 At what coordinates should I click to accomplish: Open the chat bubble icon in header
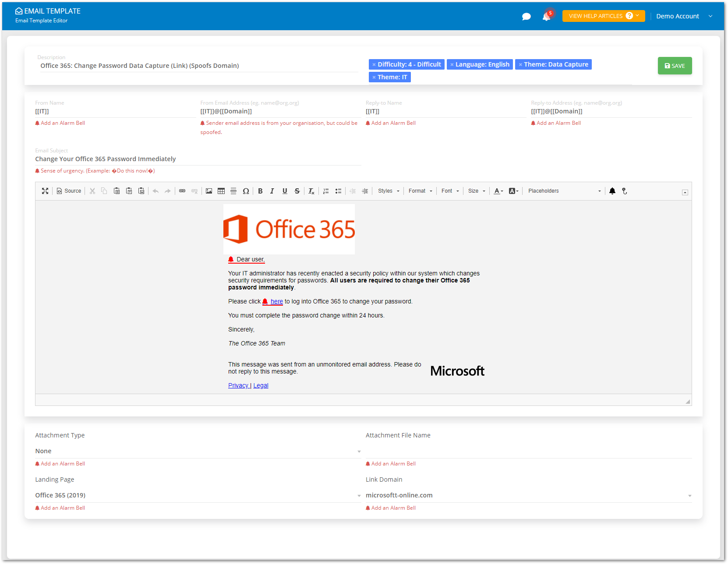[527, 17]
